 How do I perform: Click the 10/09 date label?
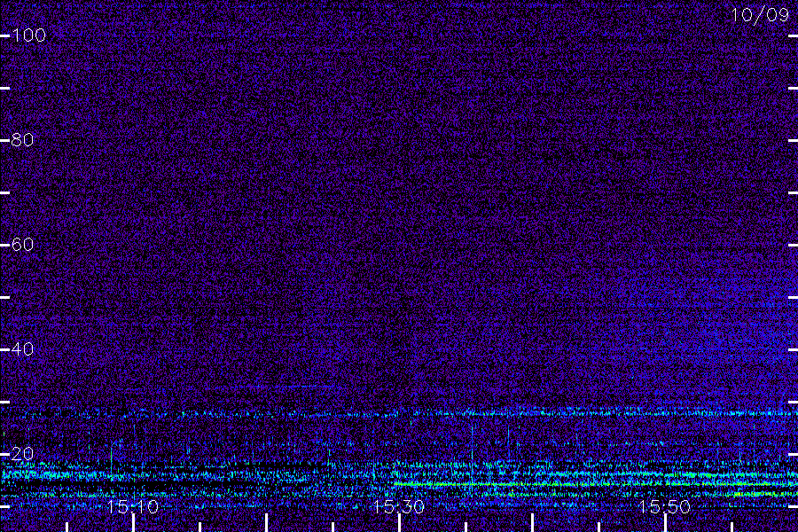click(761, 15)
